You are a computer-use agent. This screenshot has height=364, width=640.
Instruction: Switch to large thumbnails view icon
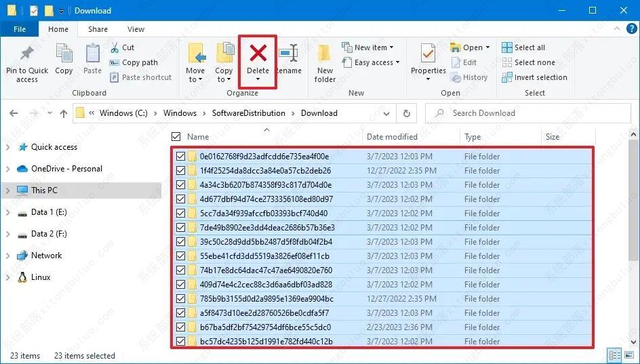[x=629, y=355]
